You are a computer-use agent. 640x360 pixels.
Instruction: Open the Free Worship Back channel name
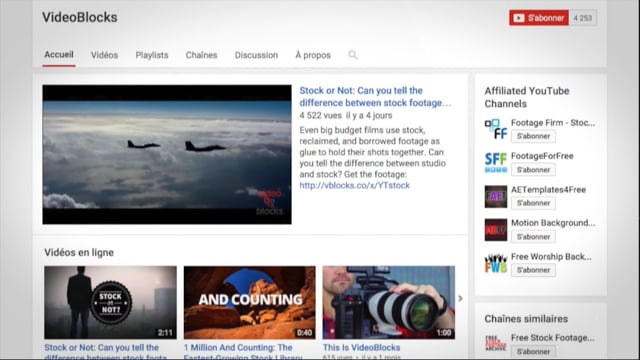point(551,257)
